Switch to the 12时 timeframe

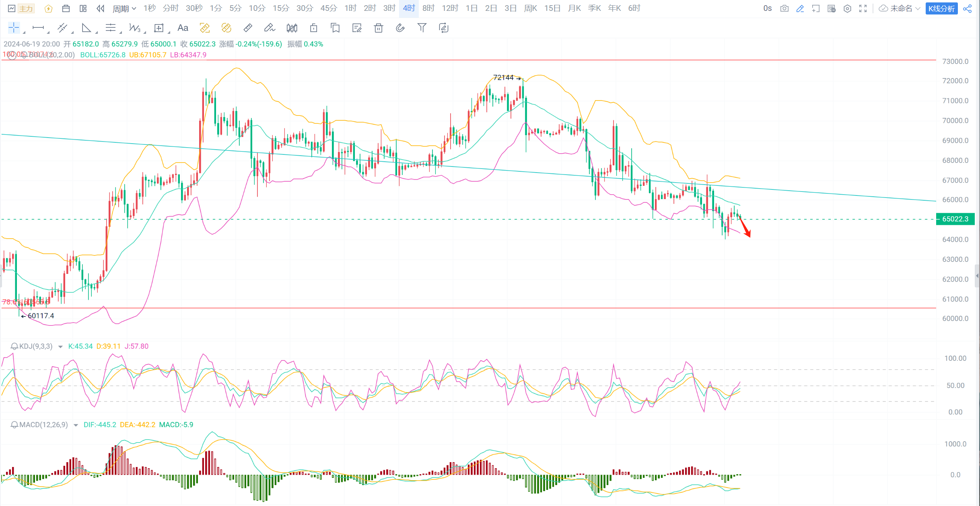click(450, 8)
